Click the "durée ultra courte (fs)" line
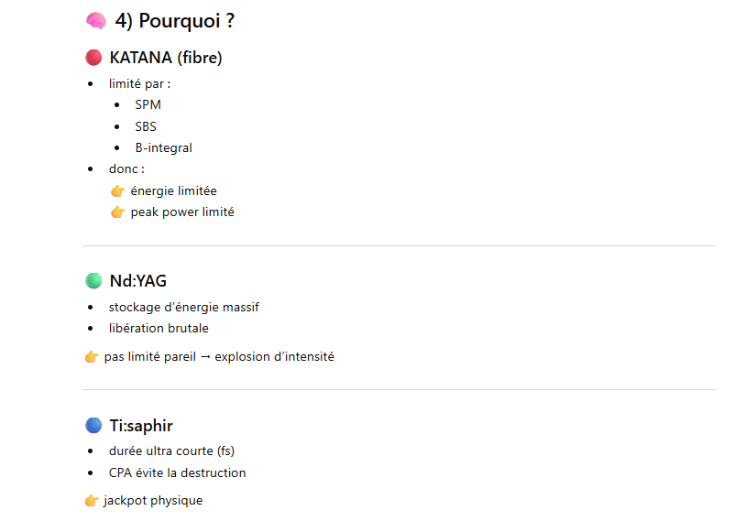The height and width of the screenshot is (532, 756). click(172, 451)
